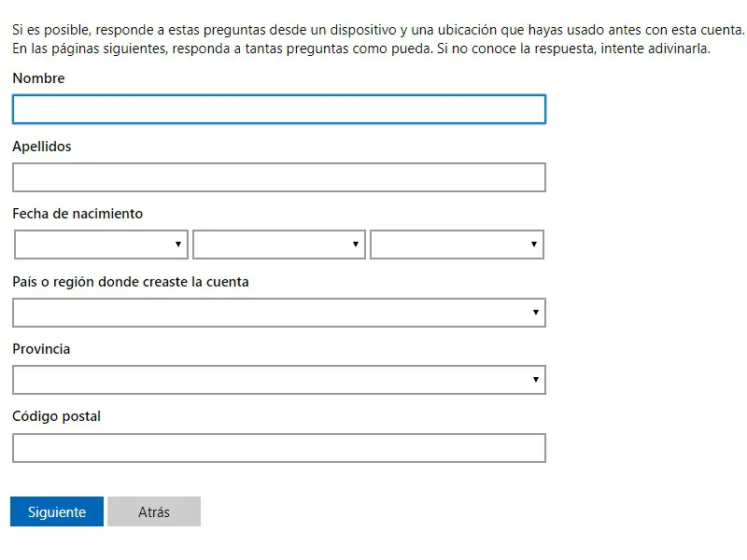
Task: Click the Provincia label text
Action: [x=41, y=349]
